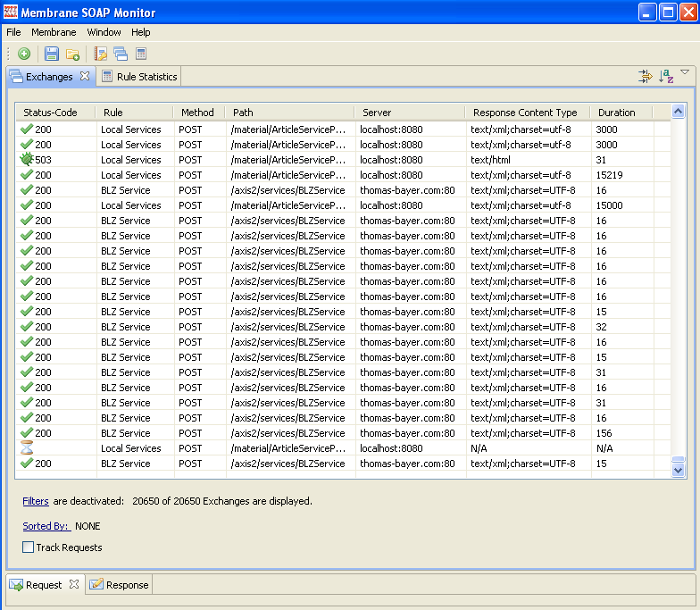Viewport: 700px width, 610px height.
Task: Click the hourglass icon on the pending exchange
Action: pyautogui.click(x=27, y=448)
